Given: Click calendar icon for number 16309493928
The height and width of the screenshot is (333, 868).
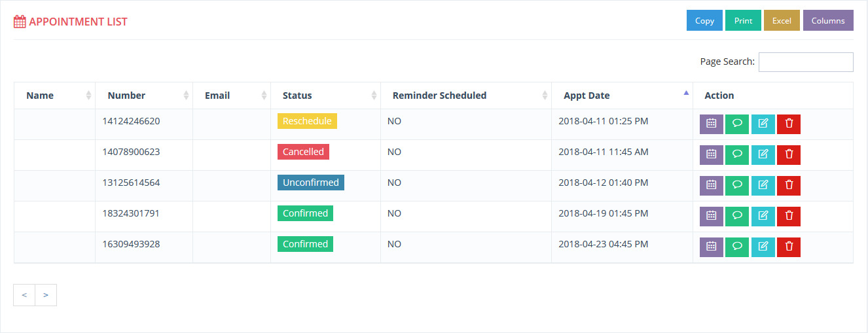Looking at the screenshot, I should click(711, 247).
